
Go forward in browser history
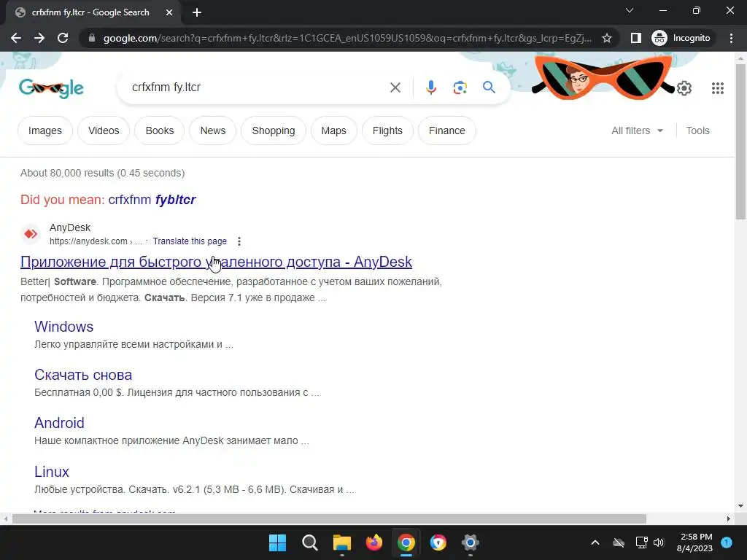click(x=39, y=38)
